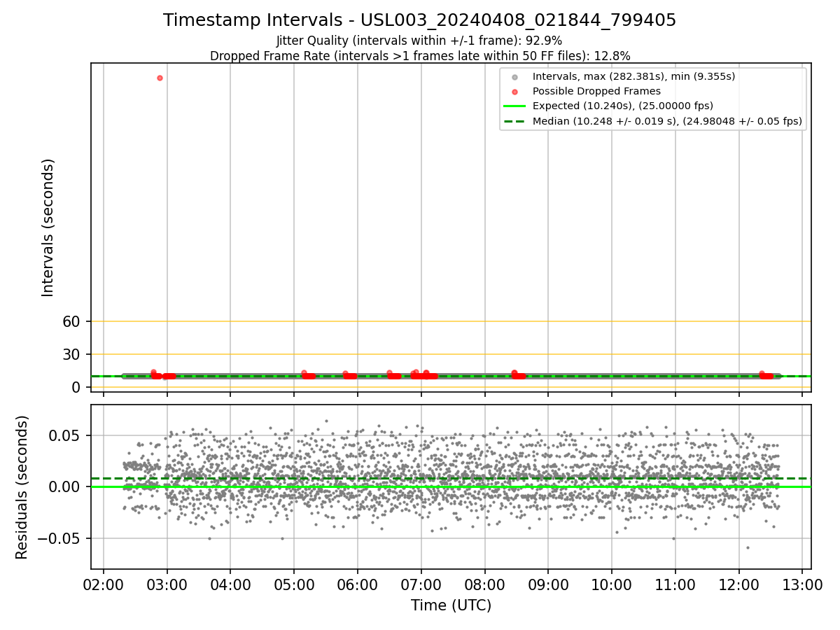Image resolution: width=840 pixels, height=630 pixels.
Task: Click the legend entry 'Expected (10.240s), (25.00000 fps)'
Action: click(622, 106)
